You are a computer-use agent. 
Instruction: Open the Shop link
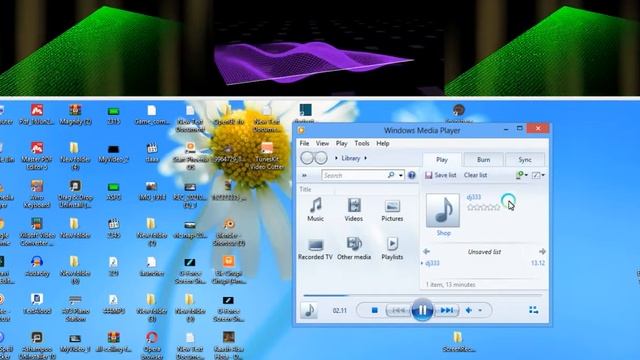(443, 233)
